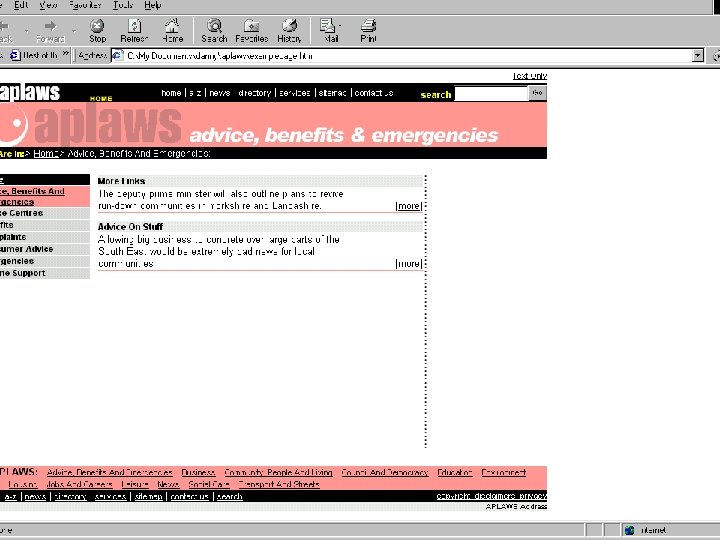The width and height of the screenshot is (720, 540).
Task: Click the Best of the Web links icon
Action: (x=15, y=56)
